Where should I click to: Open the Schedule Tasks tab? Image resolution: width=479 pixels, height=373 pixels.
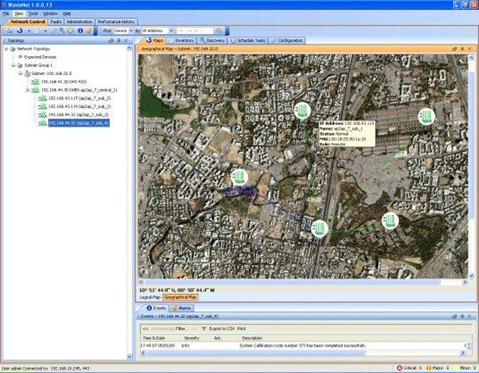point(248,40)
